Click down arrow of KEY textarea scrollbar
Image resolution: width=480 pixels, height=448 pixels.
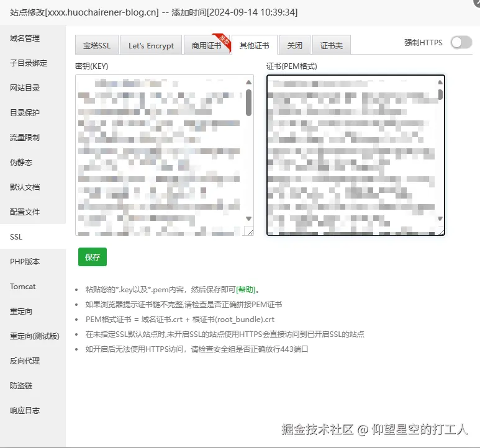coord(248,218)
